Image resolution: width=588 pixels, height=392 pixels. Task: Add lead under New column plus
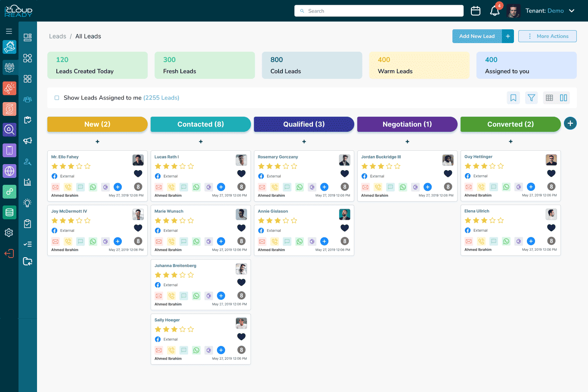(x=97, y=141)
